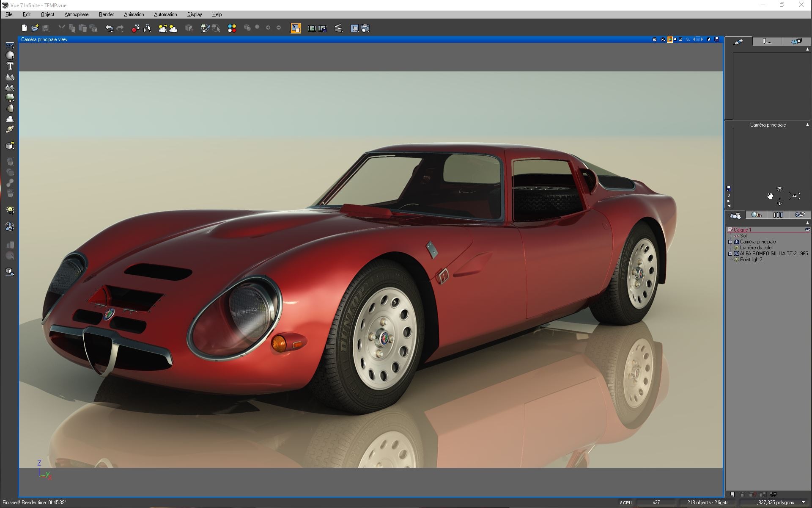
Task: Click the film strip icon
Action: click(x=312, y=28)
